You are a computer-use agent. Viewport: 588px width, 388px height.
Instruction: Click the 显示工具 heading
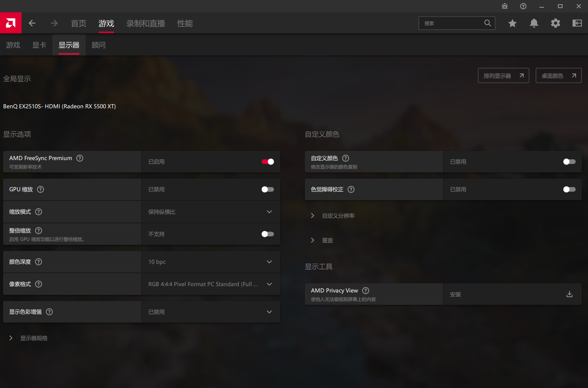pos(319,266)
